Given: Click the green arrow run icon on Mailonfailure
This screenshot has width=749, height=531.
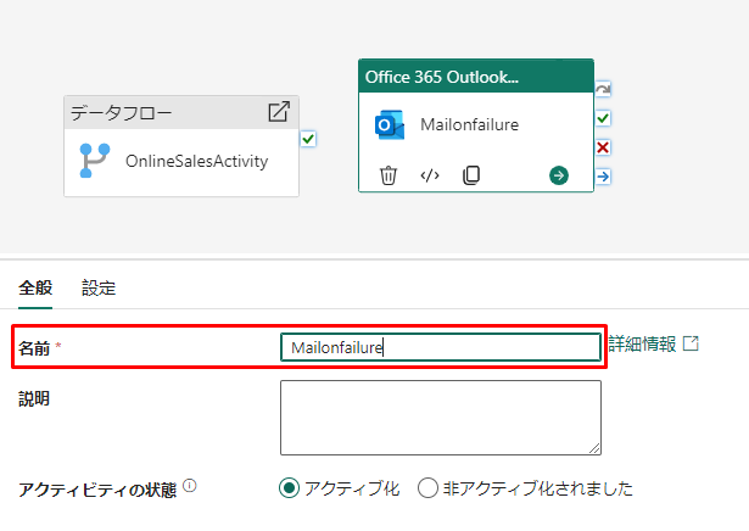Looking at the screenshot, I should pyautogui.click(x=559, y=176).
